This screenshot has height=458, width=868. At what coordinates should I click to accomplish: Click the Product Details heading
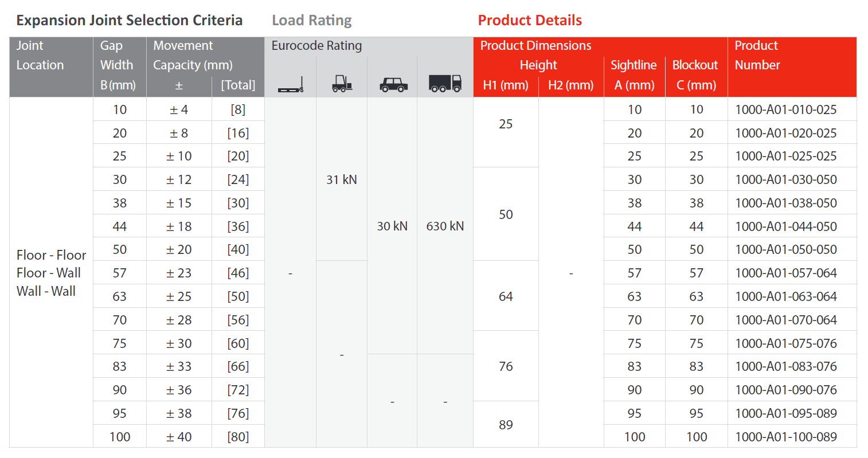530,21
